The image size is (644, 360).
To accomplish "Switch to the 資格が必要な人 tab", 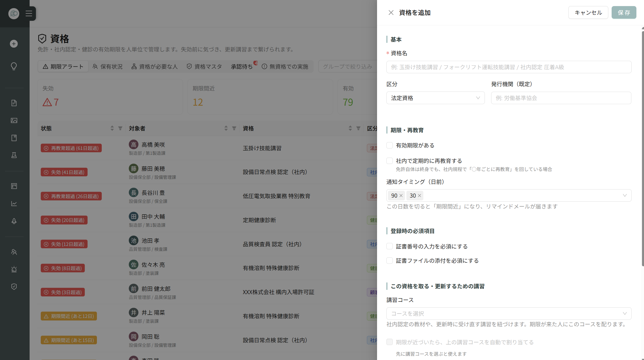I will coord(155,67).
